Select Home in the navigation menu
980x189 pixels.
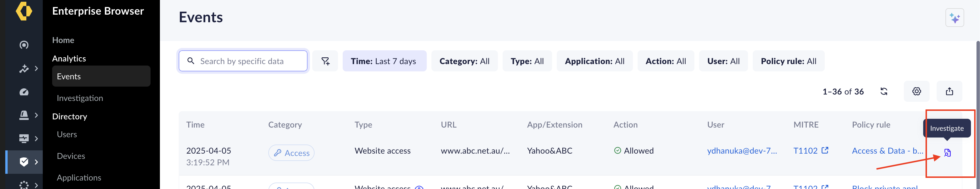click(63, 40)
